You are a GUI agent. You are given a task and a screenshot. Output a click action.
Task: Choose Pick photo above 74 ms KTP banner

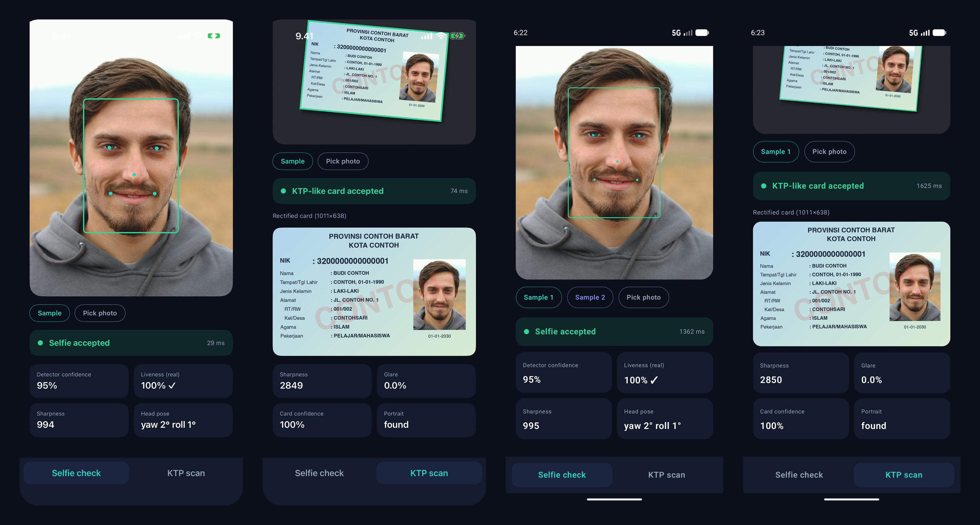point(343,161)
